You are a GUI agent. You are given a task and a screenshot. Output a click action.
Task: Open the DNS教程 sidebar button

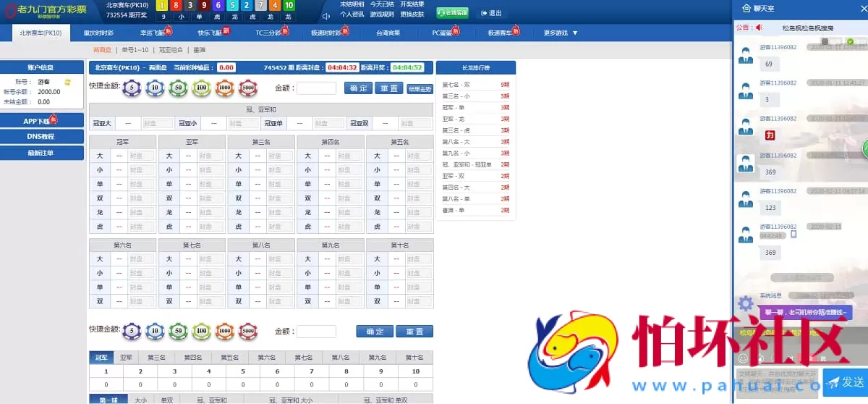point(41,137)
